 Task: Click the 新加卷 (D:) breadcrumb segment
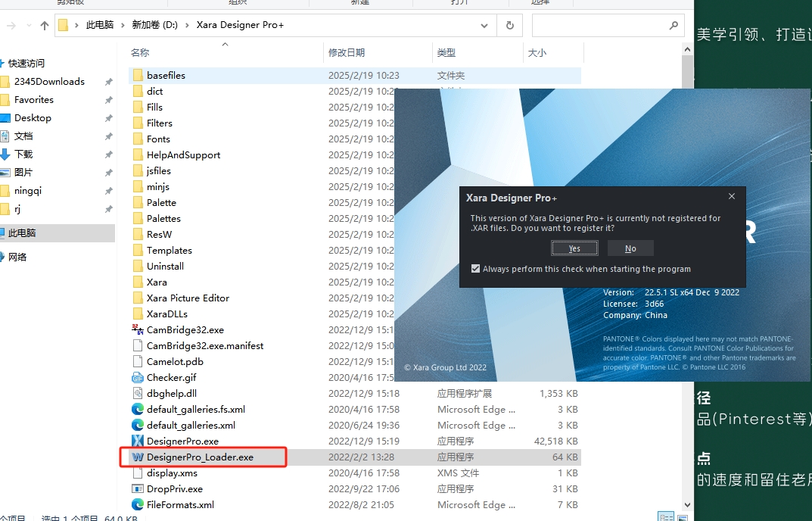point(155,25)
